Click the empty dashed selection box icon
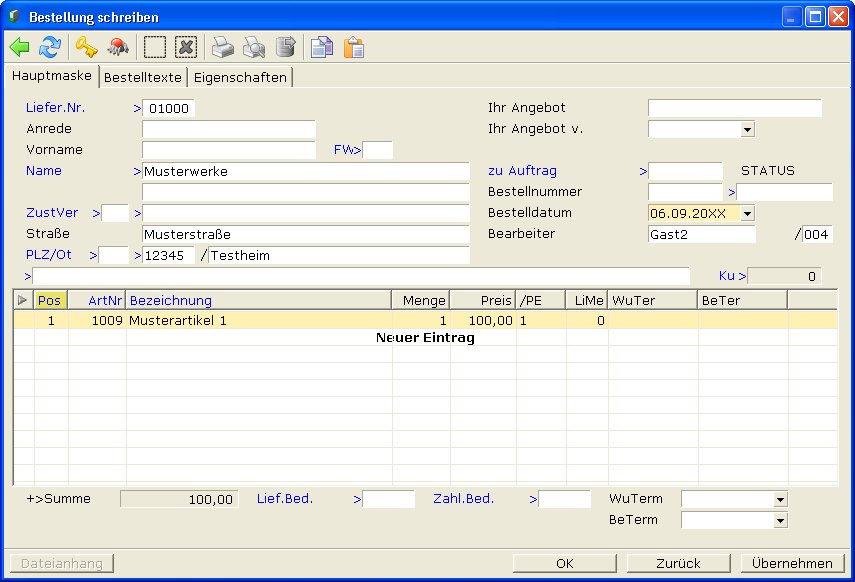 click(x=154, y=47)
